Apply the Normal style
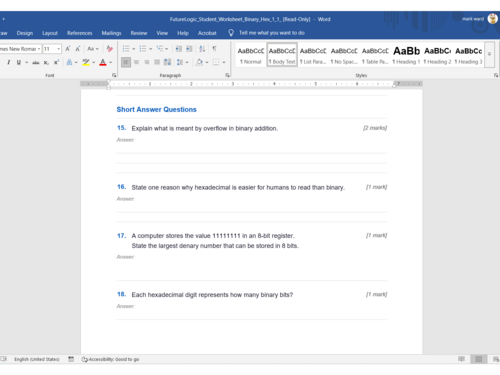The width and height of the screenshot is (500, 375). click(x=251, y=55)
